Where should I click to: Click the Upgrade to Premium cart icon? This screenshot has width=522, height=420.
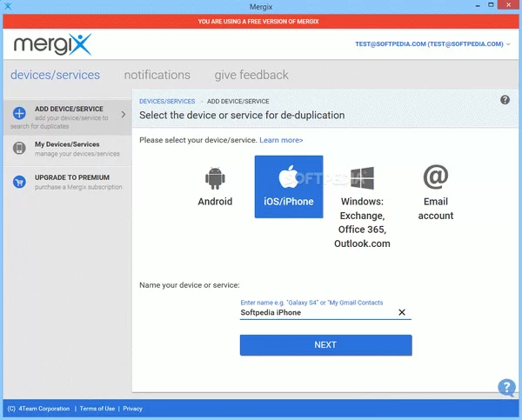coord(19,182)
